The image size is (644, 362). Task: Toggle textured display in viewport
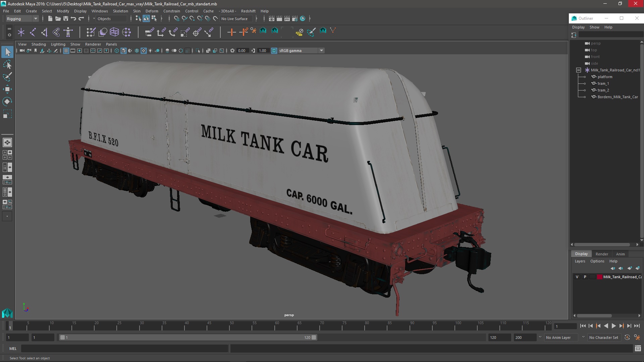[x=144, y=51]
